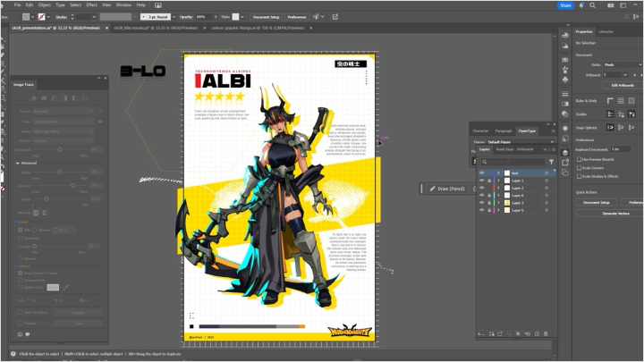Open the Gradient panel icon

565,104
